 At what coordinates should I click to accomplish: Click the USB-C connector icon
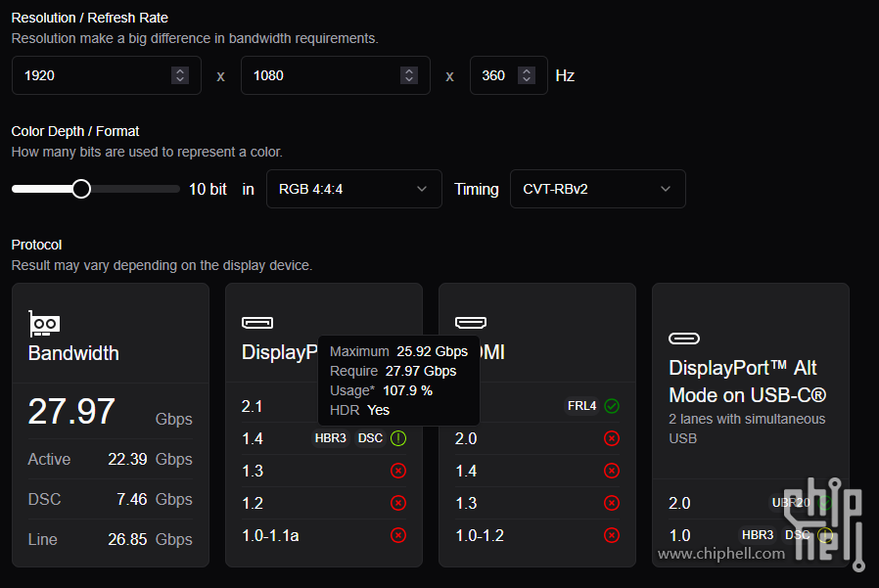(684, 338)
